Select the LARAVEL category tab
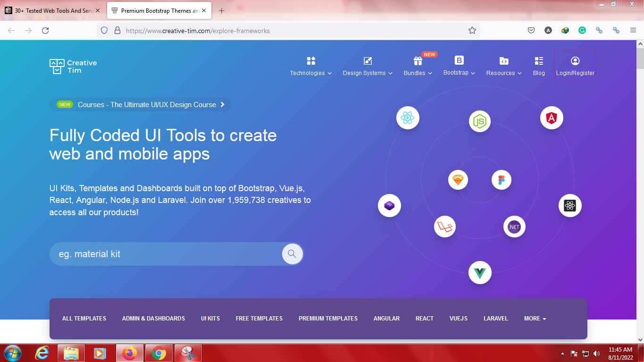This screenshot has width=644, height=362. [496, 319]
